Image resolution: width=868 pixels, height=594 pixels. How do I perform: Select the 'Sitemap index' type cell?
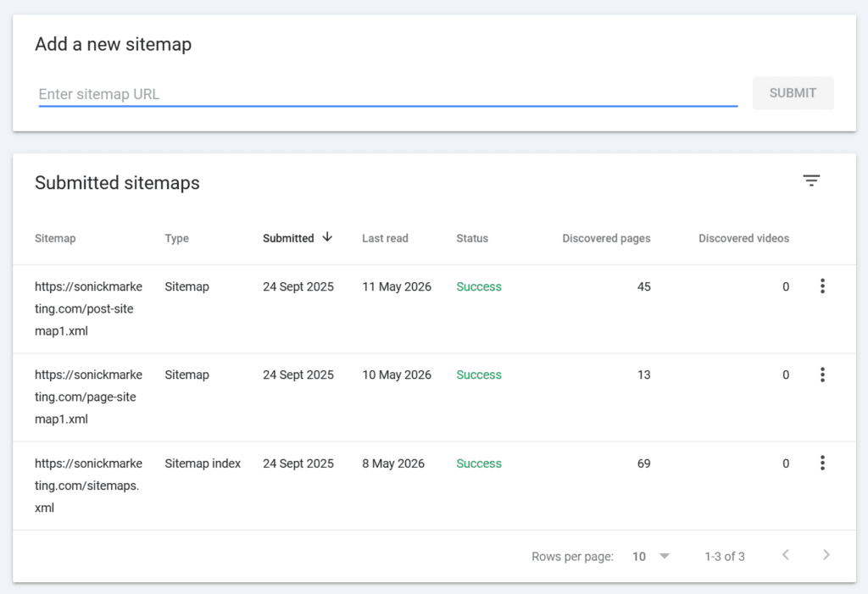203,464
